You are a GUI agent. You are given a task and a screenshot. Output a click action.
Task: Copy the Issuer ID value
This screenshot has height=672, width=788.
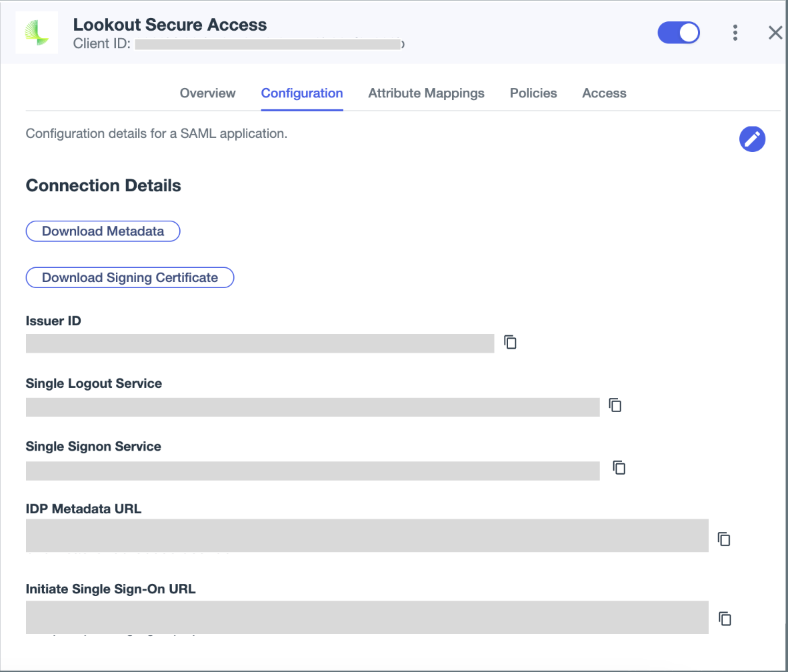510,342
